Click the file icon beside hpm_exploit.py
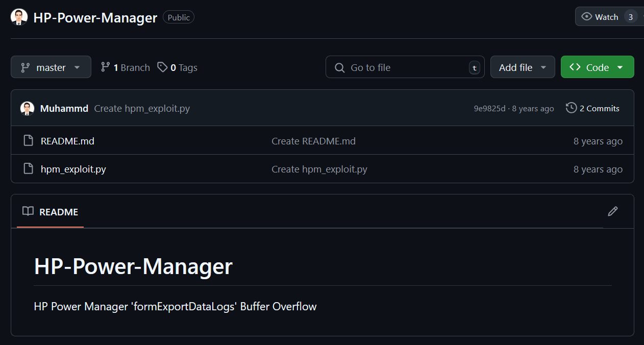 (29, 168)
